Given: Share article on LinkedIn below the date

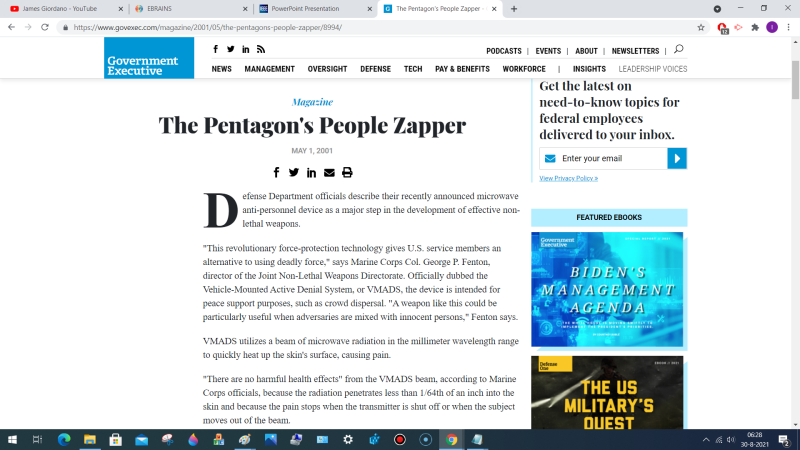Looking at the screenshot, I should coord(311,172).
